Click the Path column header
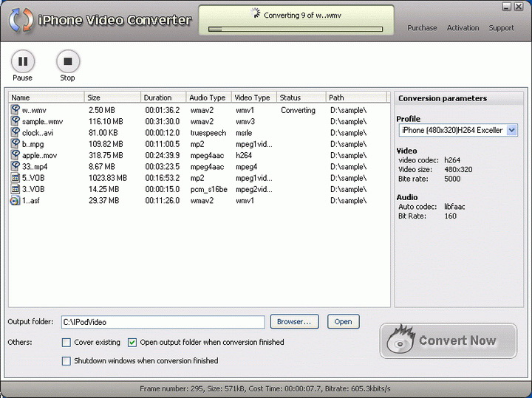The image size is (532, 398). pyautogui.click(x=356, y=97)
